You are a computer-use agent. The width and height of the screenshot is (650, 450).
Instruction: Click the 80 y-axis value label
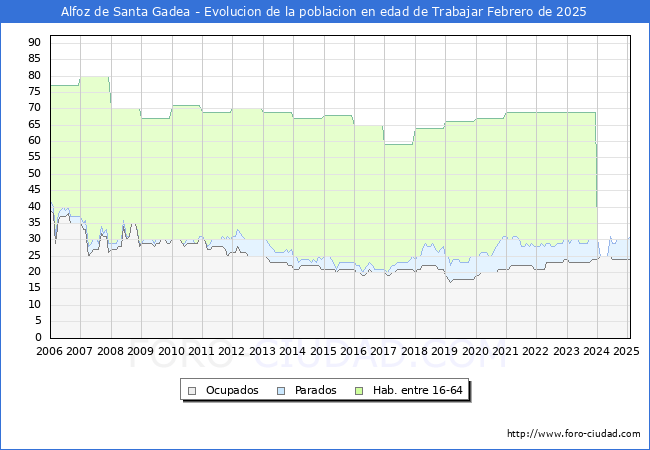pyautogui.click(x=34, y=75)
